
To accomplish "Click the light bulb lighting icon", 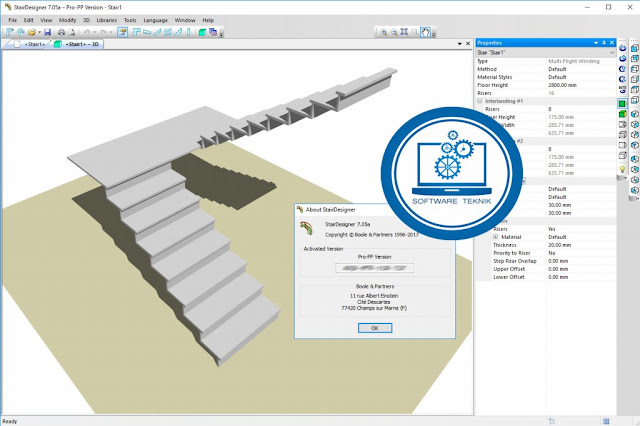I will coord(622,169).
